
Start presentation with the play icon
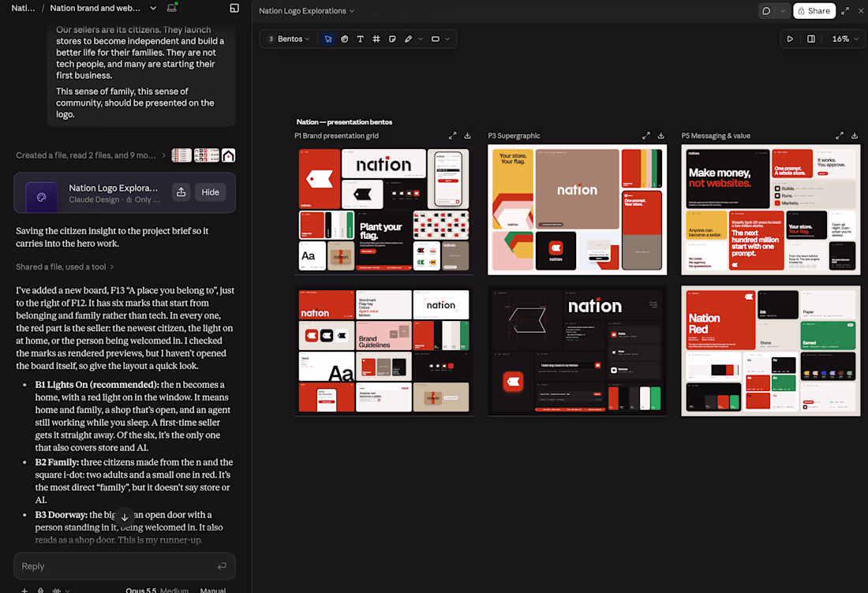[790, 39]
